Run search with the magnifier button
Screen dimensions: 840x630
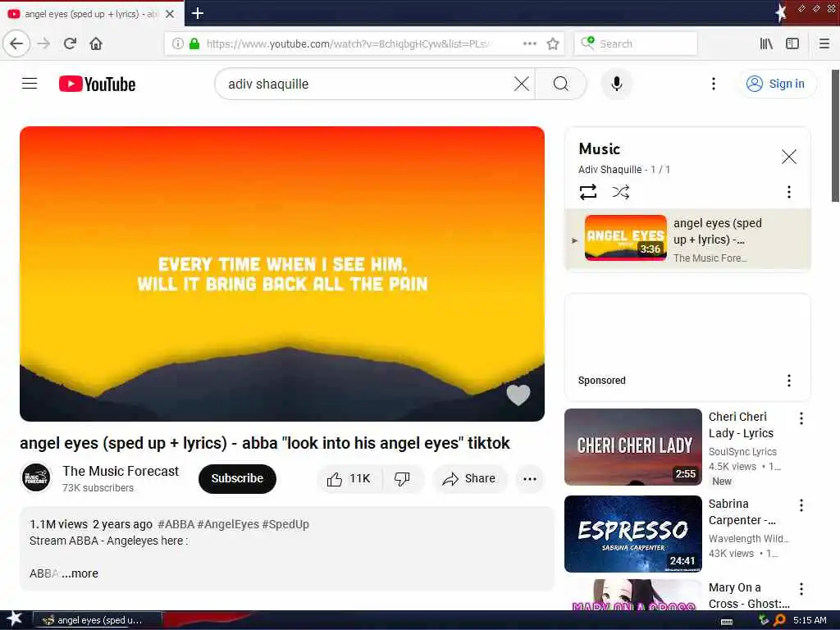[561, 84]
